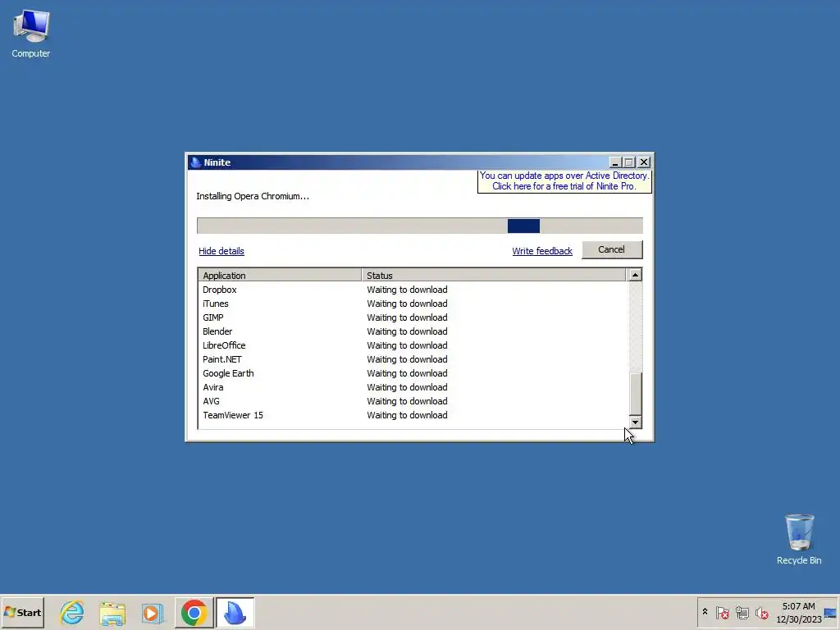The height and width of the screenshot is (630, 840).
Task: Sort by Status column header
Action: (493, 276)
